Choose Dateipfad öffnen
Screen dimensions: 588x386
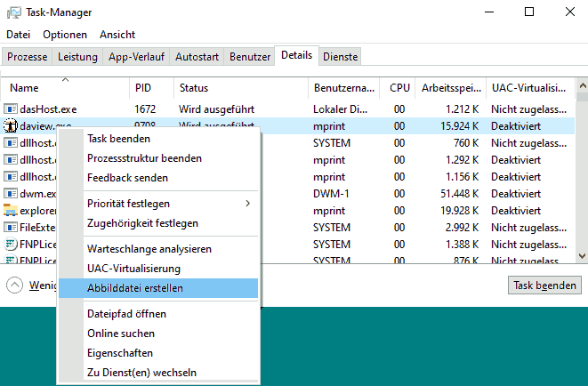click(158, 314)
